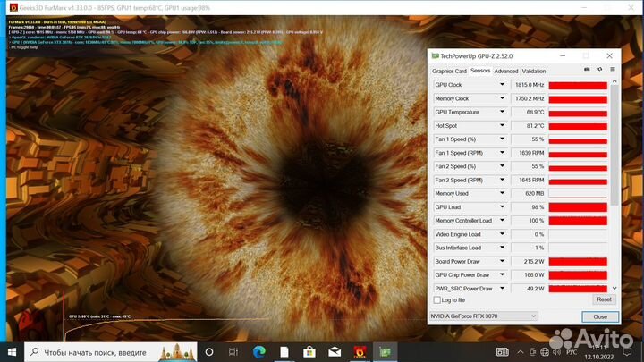Click the Reset button
This screenshot has width=644, height=362.
pos(604,299)
